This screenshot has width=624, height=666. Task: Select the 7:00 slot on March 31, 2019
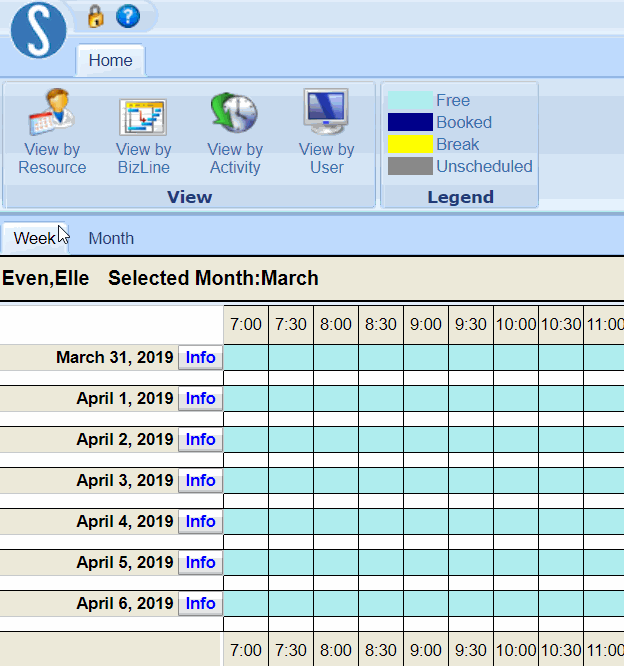(x=246, y=358)
